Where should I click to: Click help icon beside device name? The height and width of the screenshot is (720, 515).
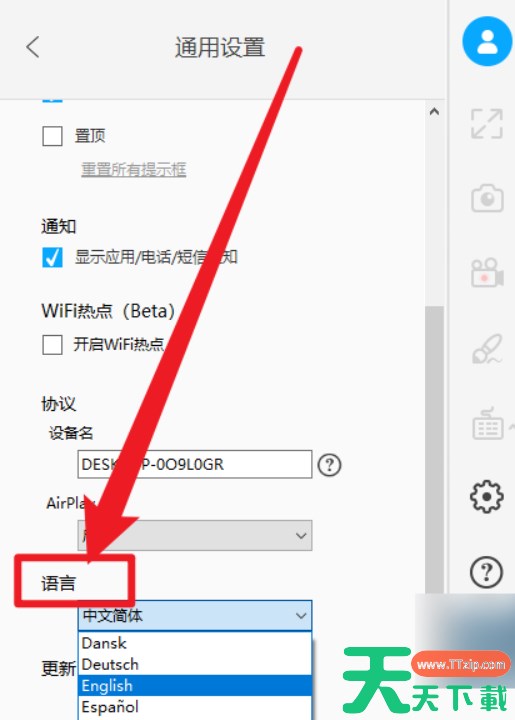click(330, 464)
